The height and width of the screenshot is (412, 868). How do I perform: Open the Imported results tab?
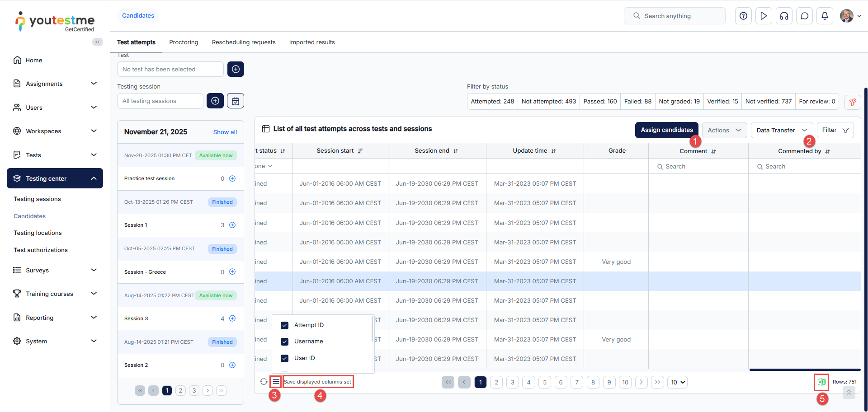point(312,42)
